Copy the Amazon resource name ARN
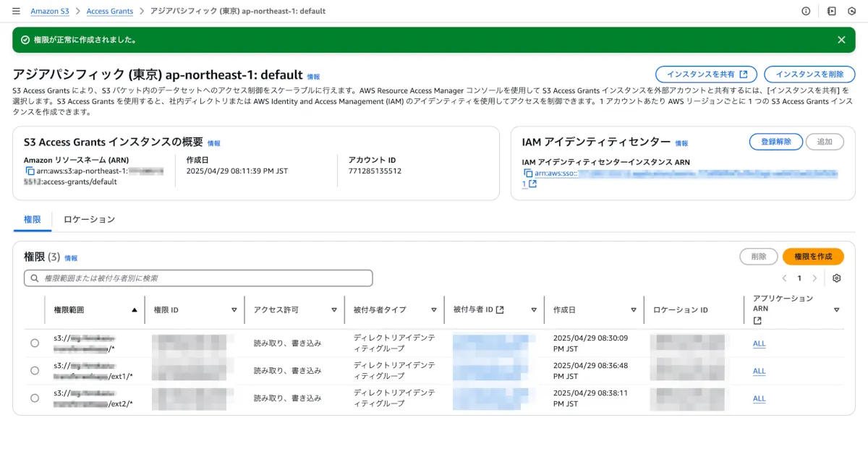 pyautogui.click(x=30, y=171)
